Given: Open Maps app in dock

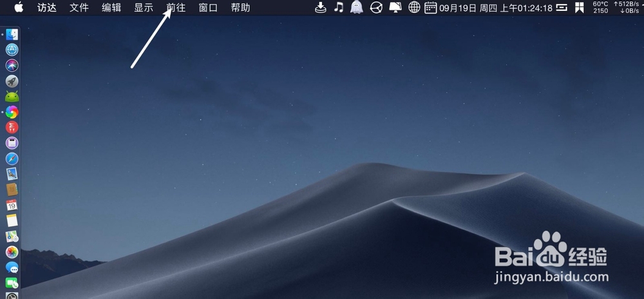Looking at the screenshot, I should (12, 236).
